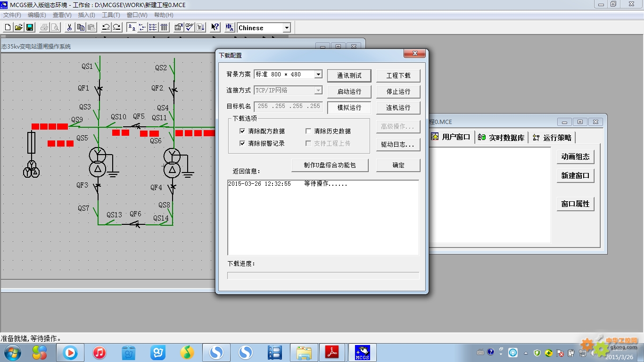The width and height of the screenshot is (644, 362).
Task: Open the 工具(T) menu
Action: [111, 15]
